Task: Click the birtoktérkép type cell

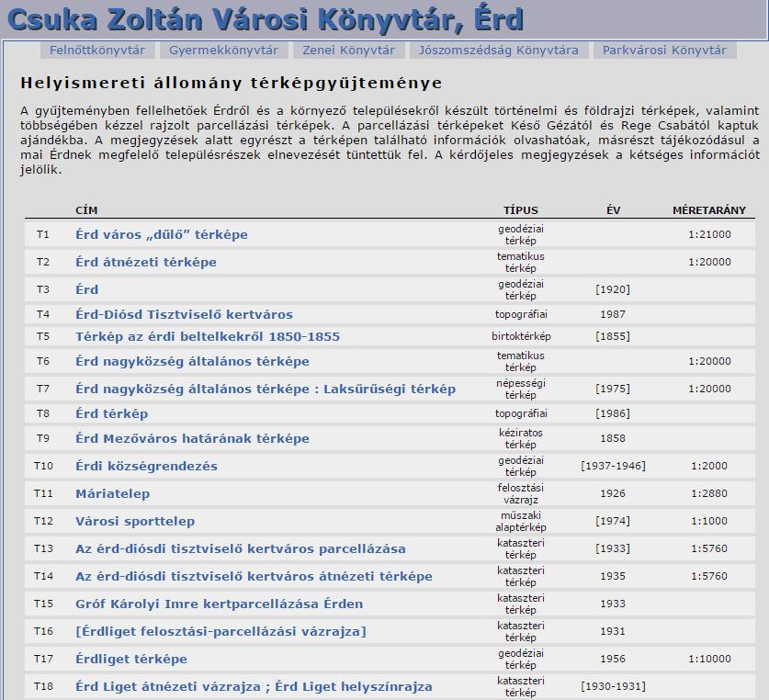Action: [x=521, y=336]
